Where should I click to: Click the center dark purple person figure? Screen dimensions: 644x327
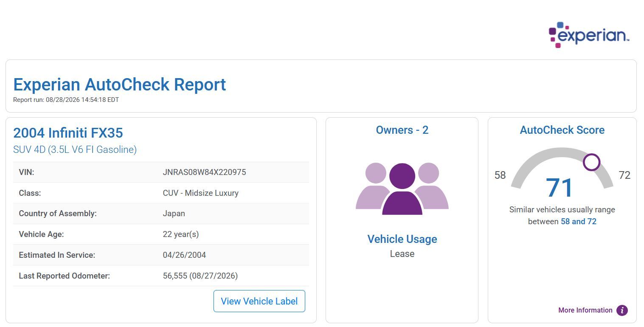coord(402,189)
